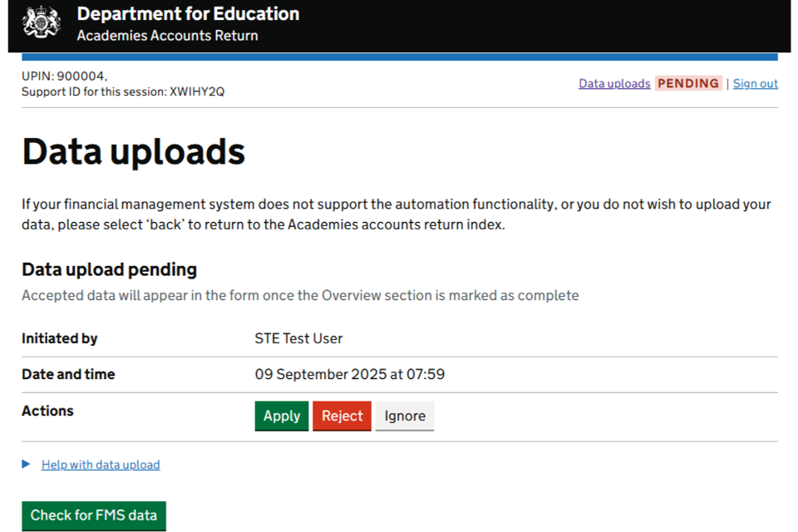This screenshot has width=798, height=532.
Task: Click the 'Data upload pending' subheading
Action: click(109, 269)
